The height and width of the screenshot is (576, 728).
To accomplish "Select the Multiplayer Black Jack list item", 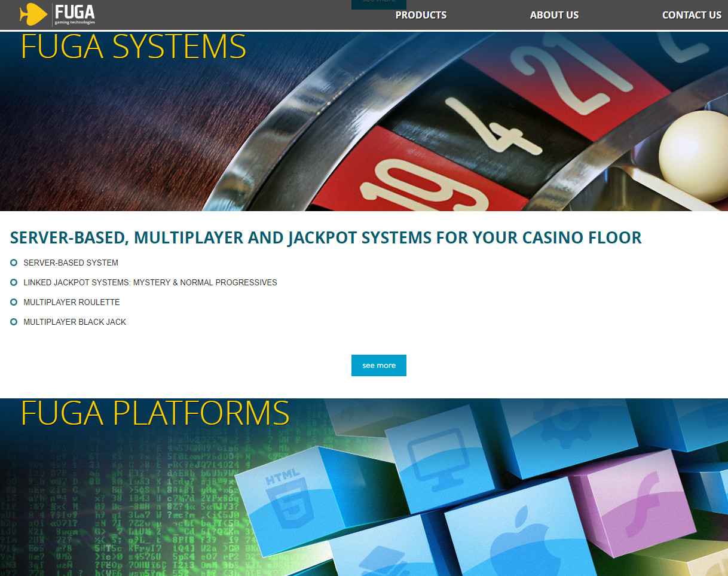I will coord(75,322).
